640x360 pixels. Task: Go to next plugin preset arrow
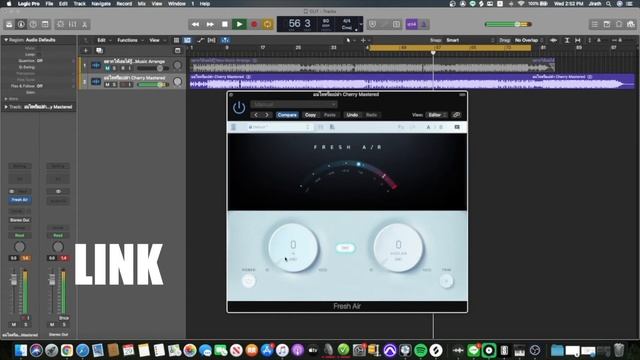pos(267,115)
